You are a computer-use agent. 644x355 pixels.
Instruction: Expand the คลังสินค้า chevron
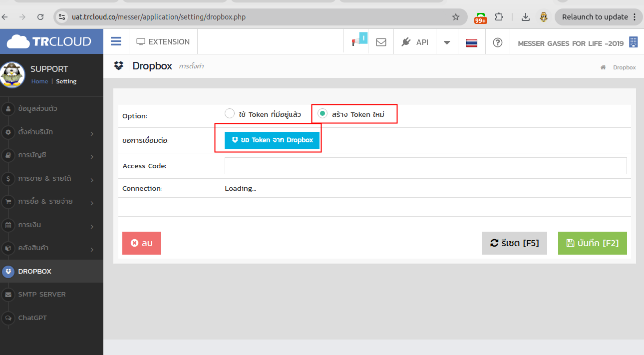point(92,249)
